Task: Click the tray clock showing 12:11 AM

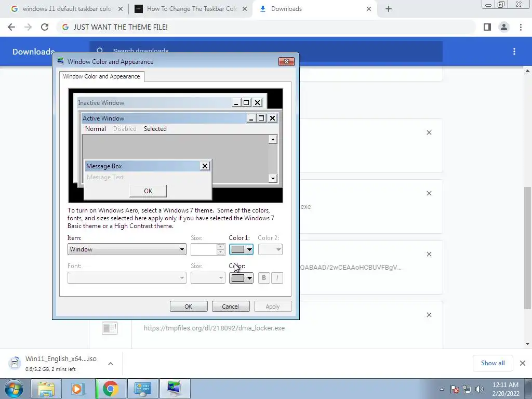Action: tap(506, 389)
